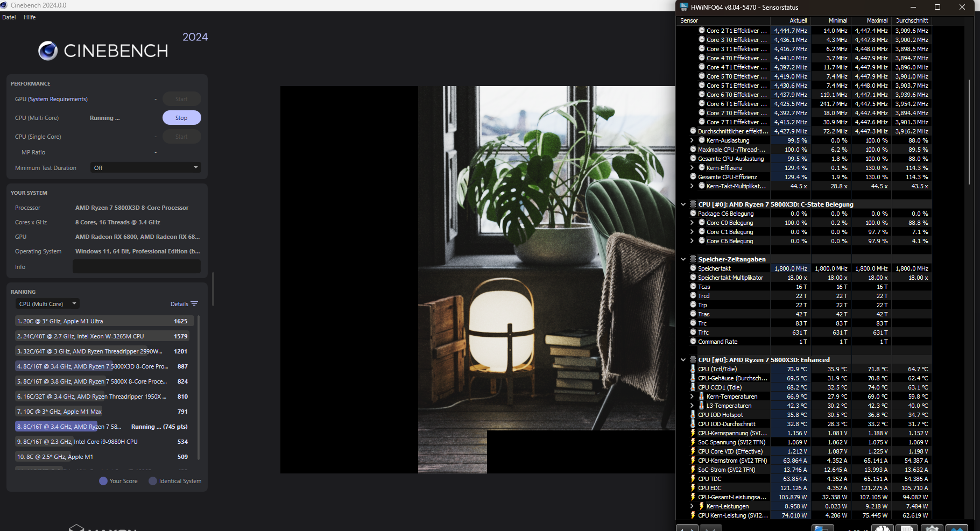
Task: Click the clock icon beside Gesamte CPU-Auslastung
Action: point(693,159)
